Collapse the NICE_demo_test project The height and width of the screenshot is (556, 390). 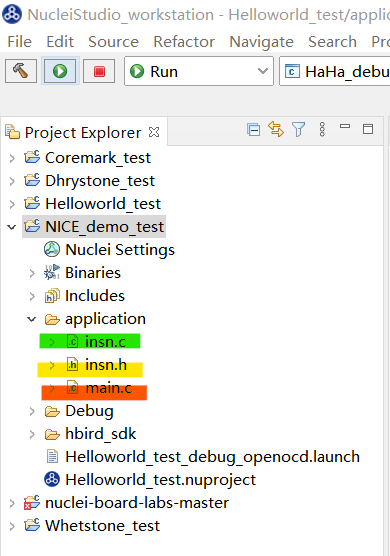[x=12, y=227]
